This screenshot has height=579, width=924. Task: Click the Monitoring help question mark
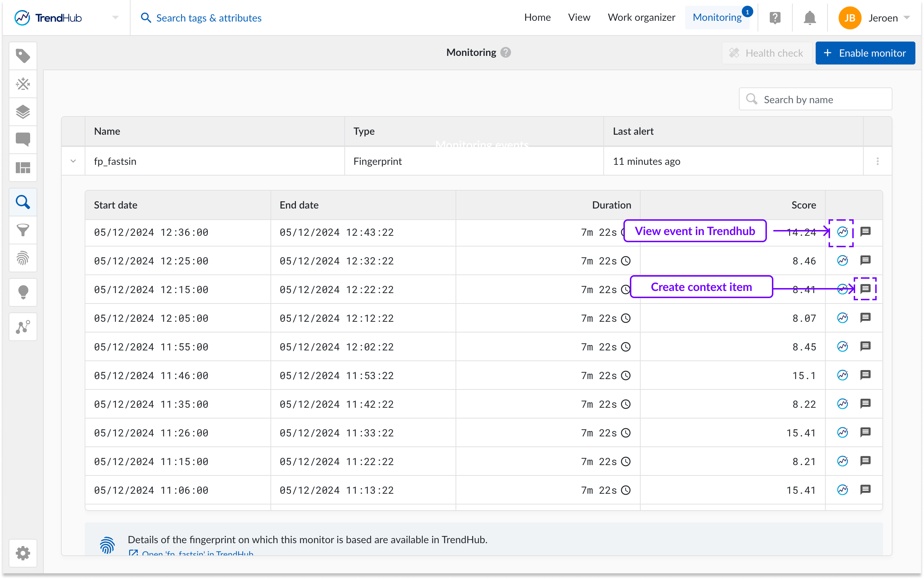click(x=505, y=52)
